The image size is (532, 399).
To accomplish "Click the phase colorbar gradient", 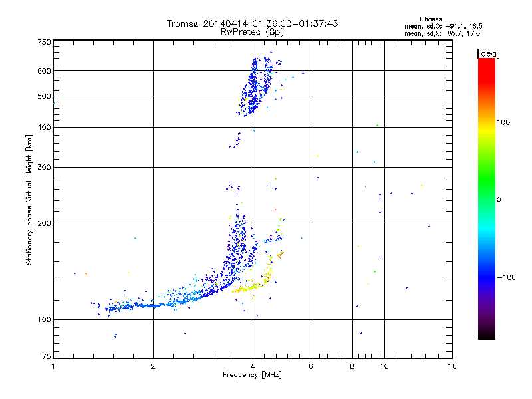I will 487,198.
